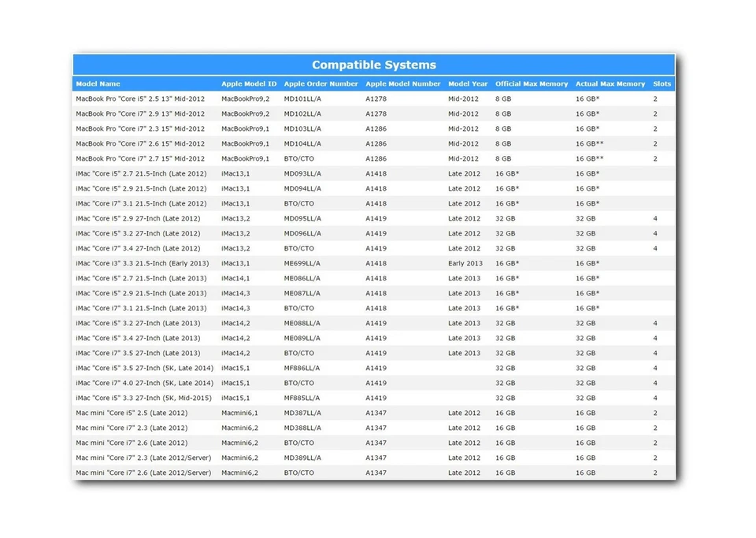Image resolution: width=756 pixels, height=538 pixels.
Task: Click order number MD389LL/A
Action: click(x=302, y=458)
